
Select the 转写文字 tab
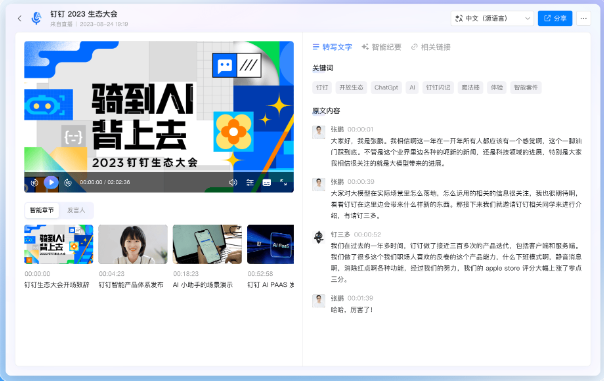332,47
